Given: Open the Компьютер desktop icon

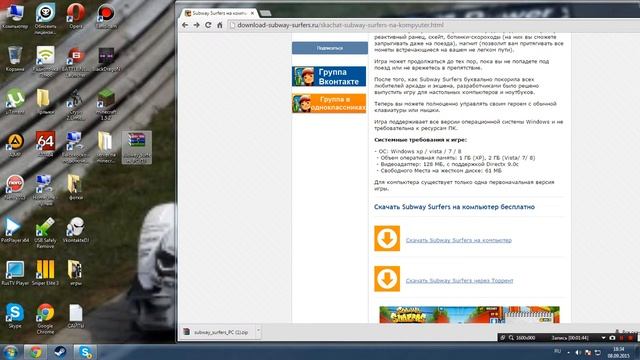Looking at the screenshot, I should point(15,16).
